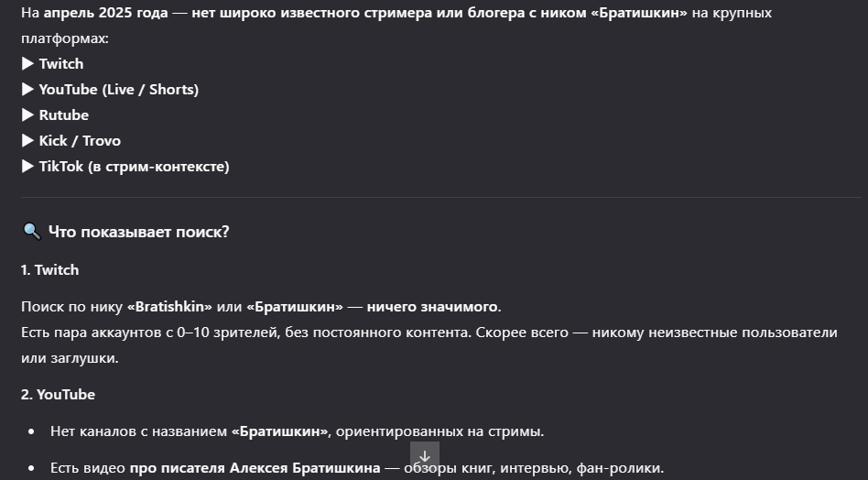The height and width of the screenshot is (480, 868).
Task: Click the triangle icon beside Kick / Trovo
Action: tap(27, 141)
